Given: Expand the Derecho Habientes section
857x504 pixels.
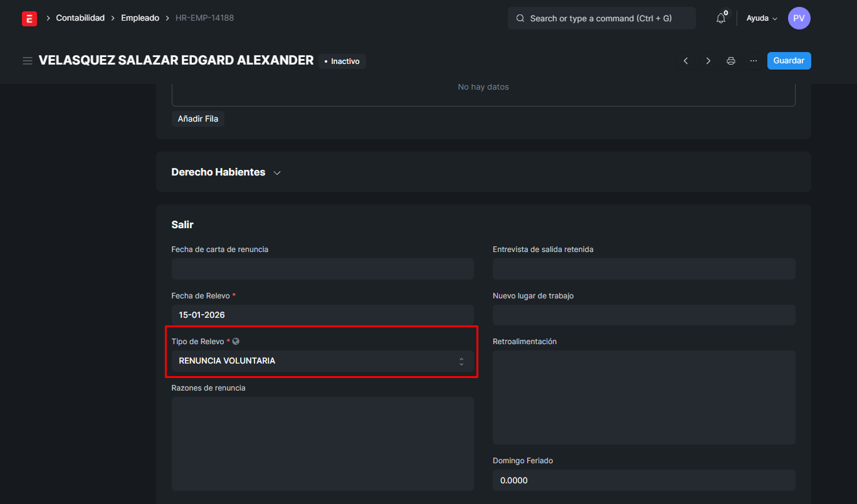Looking at the screenshot, I should point(226,172).
